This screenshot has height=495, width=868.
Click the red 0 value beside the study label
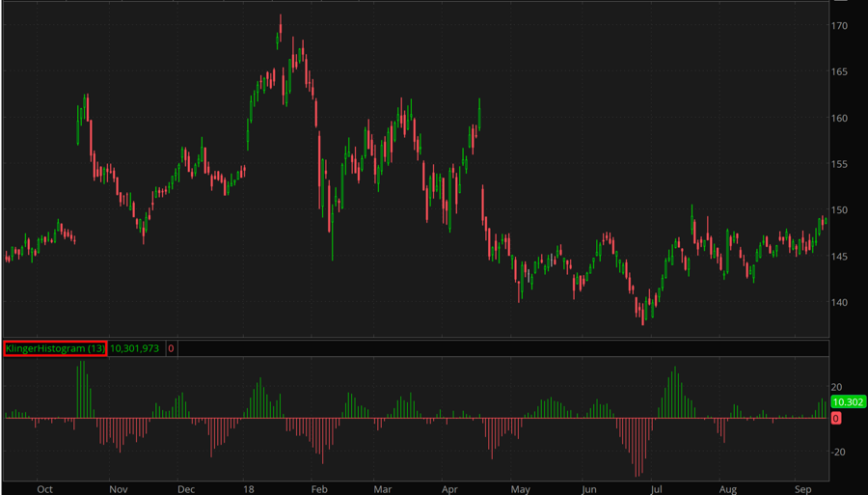point(171,348)
